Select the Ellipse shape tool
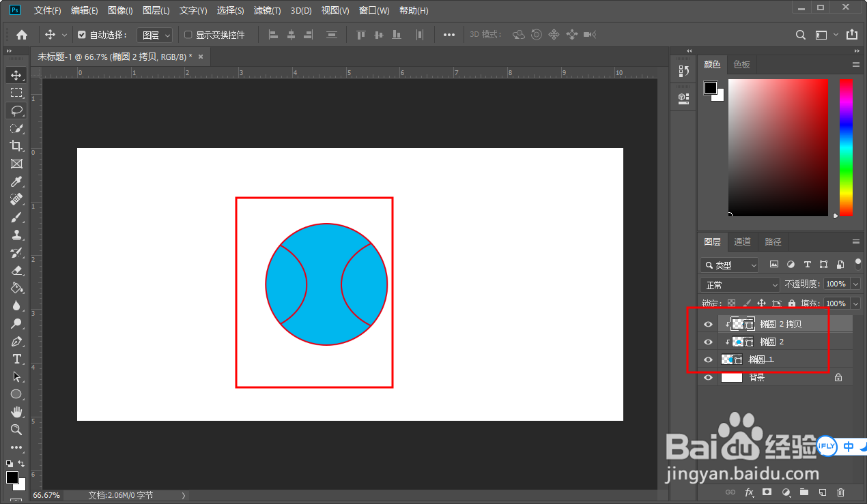The width and height of the screenshot is (867, 504). (16, 394)
